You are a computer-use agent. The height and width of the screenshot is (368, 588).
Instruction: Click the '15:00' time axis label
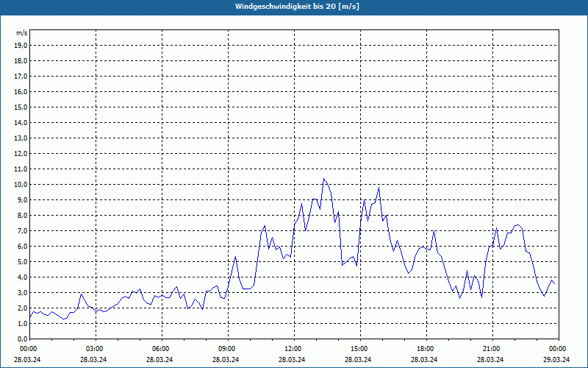tap(360, 349)
